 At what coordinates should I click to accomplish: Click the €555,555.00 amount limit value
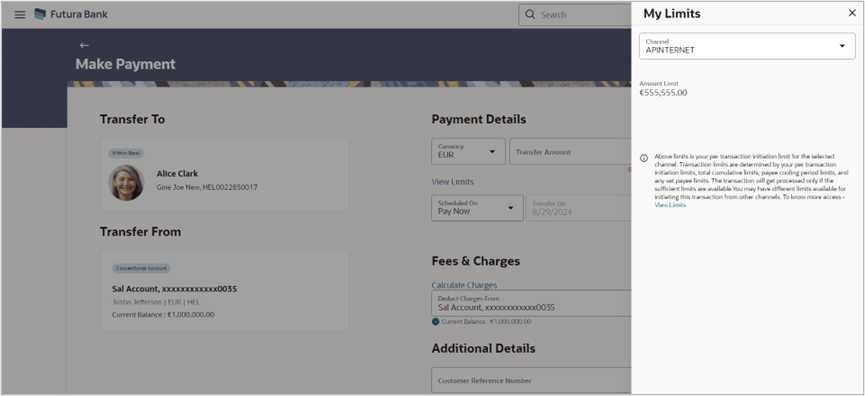pyautogui.click(x=663, y=93)
